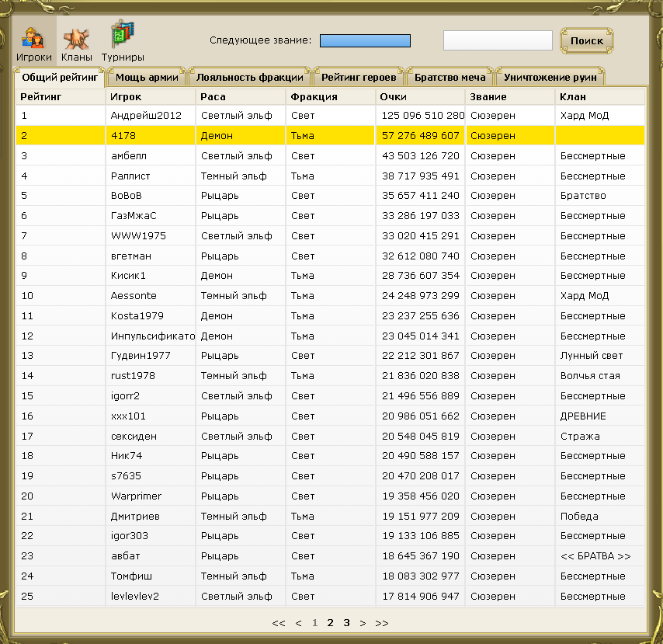This screenshot has height=644, width=663.
Task: Click clan Стража in row 17
Action: (x=580, y=437)
